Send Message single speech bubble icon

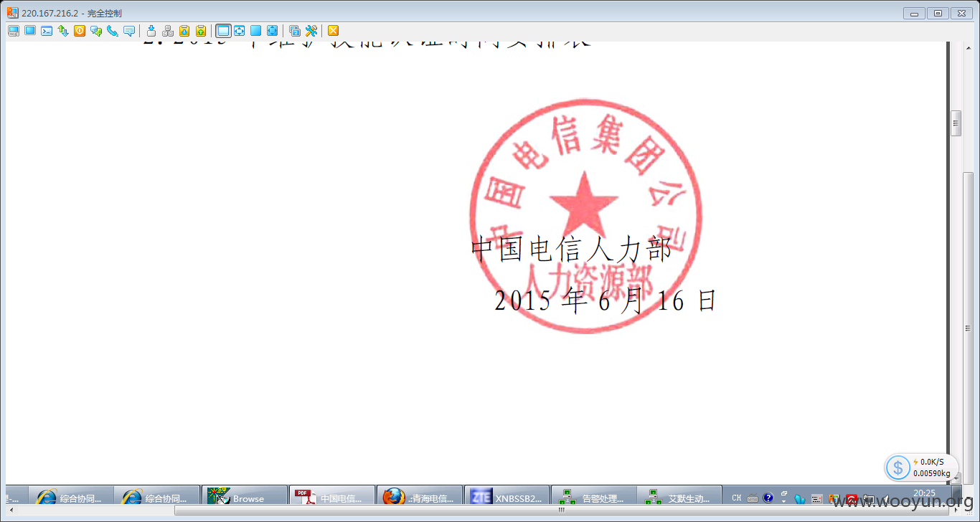point(129,31)
